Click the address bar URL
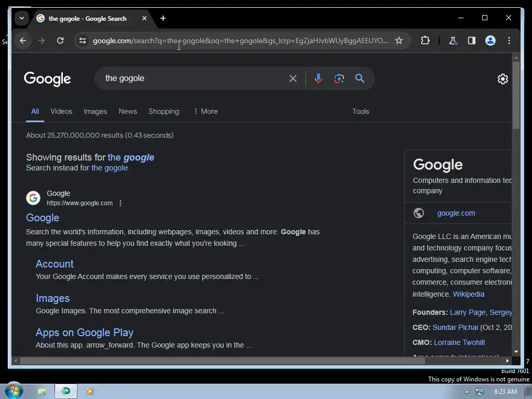This screenshot has height=399, width=532. (240, 41)
